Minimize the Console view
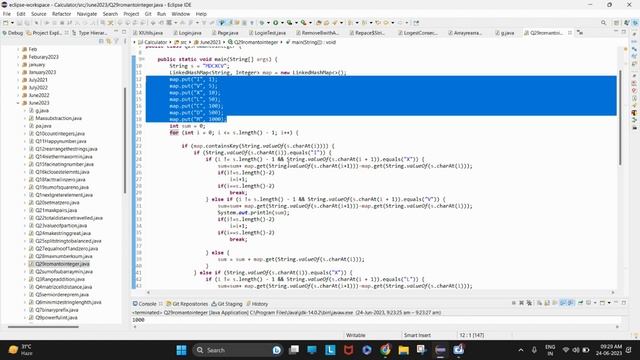This screenshot has height=360, width=640. pos(616,303)
